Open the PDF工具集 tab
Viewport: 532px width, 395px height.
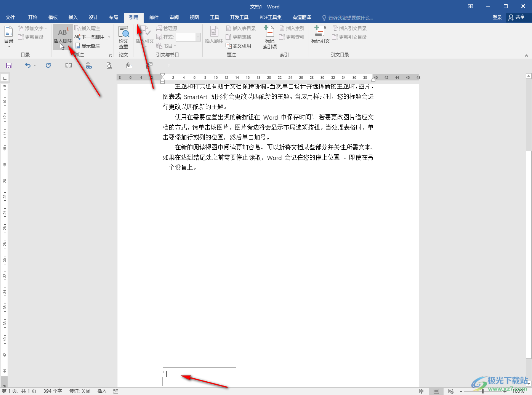(271, 18)
